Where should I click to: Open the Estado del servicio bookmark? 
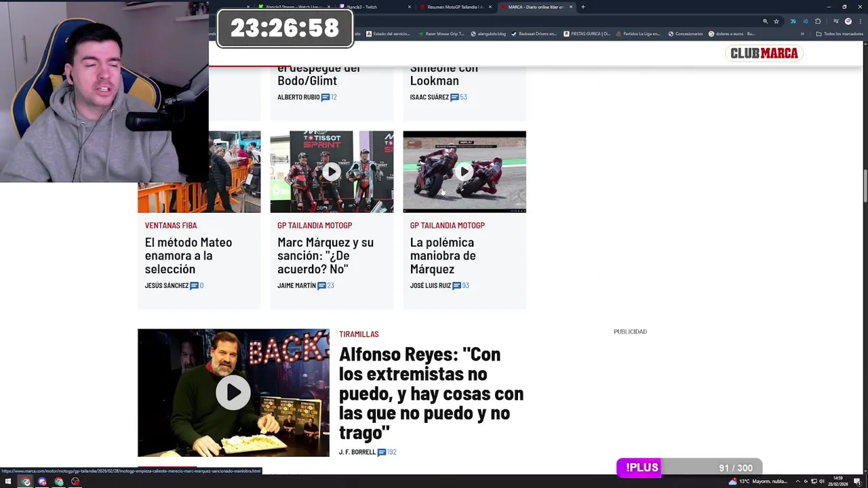(389, 34)
